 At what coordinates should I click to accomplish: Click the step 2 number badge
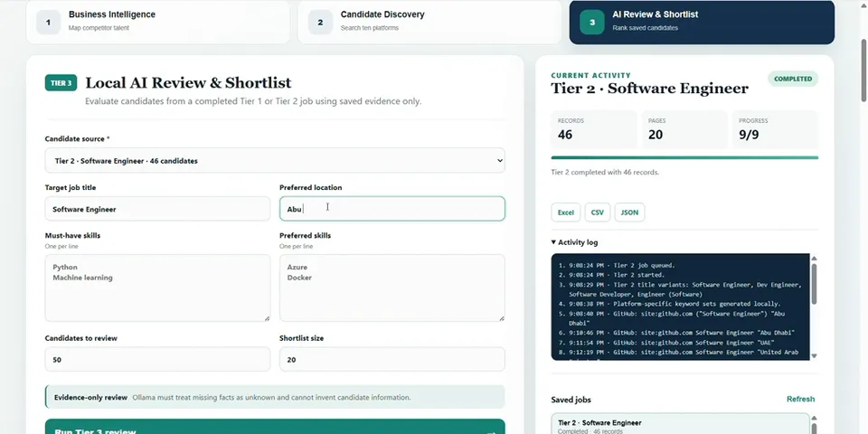(x=320, y=22)
